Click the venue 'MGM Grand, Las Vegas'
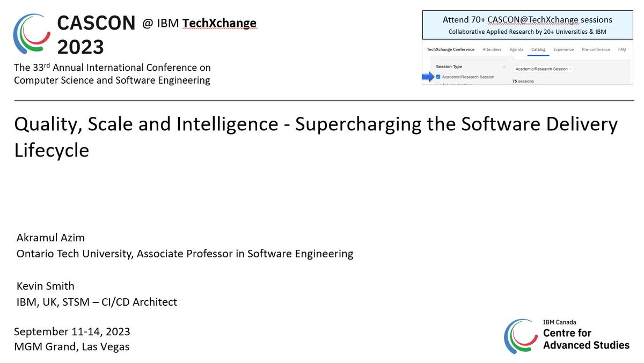This screenshot has height=363, width=644. [71, 347]
